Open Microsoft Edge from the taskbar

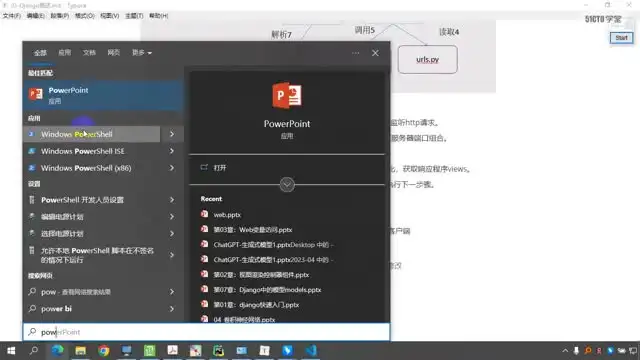click(x=57, y=351)
